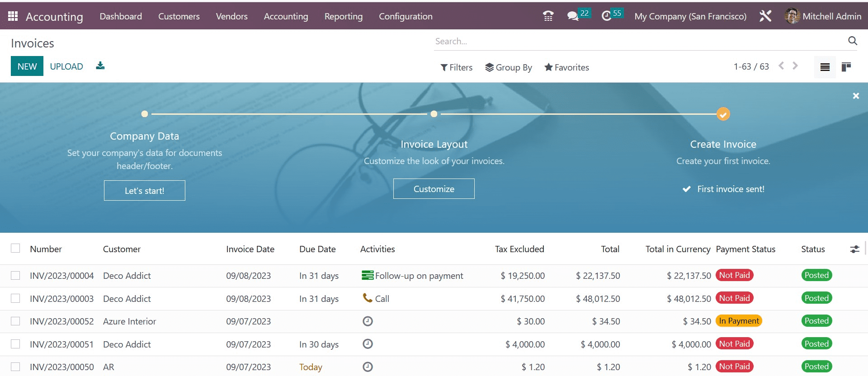Open invoice INV/2023/00004

(62, 276)
